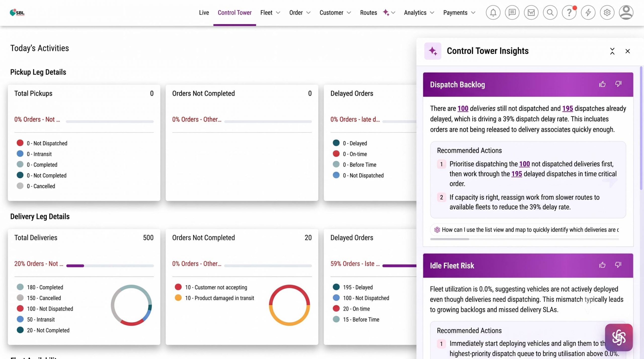This screenshot has height=359, width=644.
Task: Dislike the Dispatch Backlog insight
Action: (618, 84)
